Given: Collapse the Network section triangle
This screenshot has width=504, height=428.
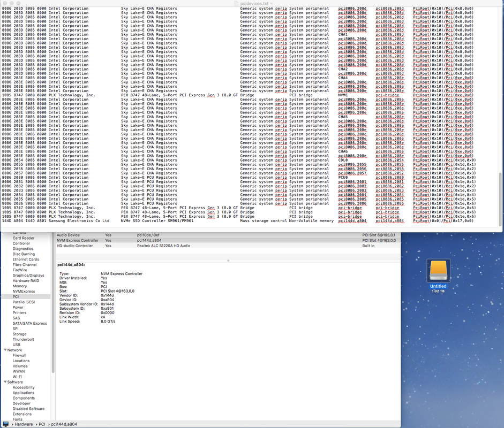Looking at the screenshot, I should 5,350.
